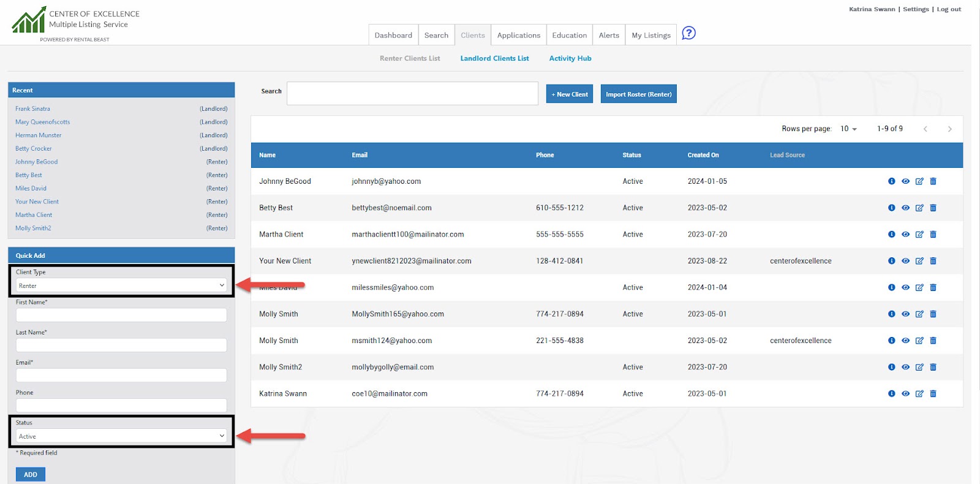Open the Alerts tab
The height and width of the screenshot is (484, 980).
tap(609, 35)
